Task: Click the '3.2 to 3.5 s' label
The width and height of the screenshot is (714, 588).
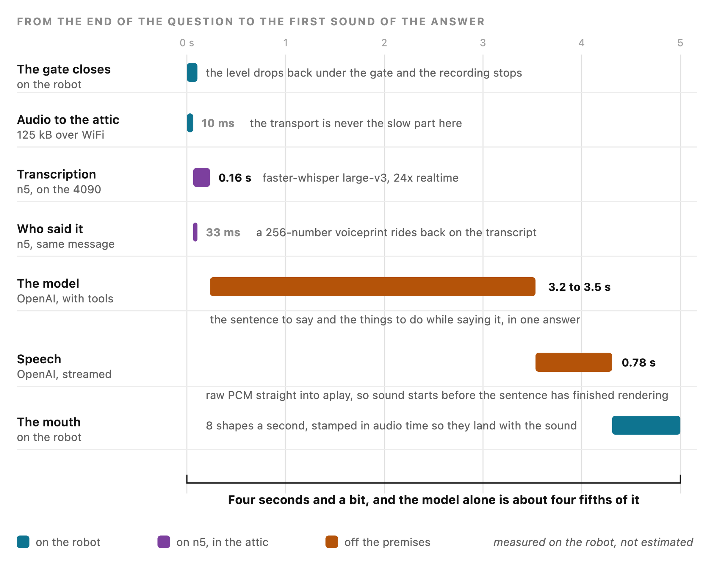Action: (579, 287)
